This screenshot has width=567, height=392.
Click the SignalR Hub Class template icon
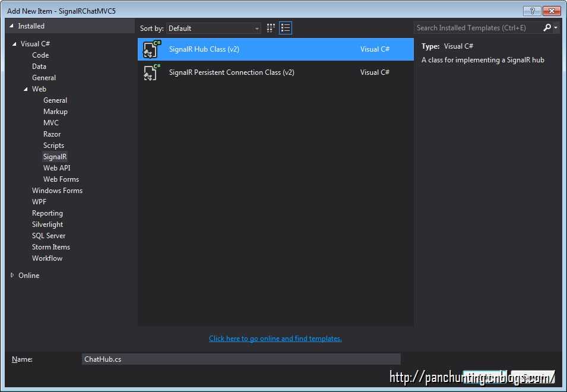point(151,49)
